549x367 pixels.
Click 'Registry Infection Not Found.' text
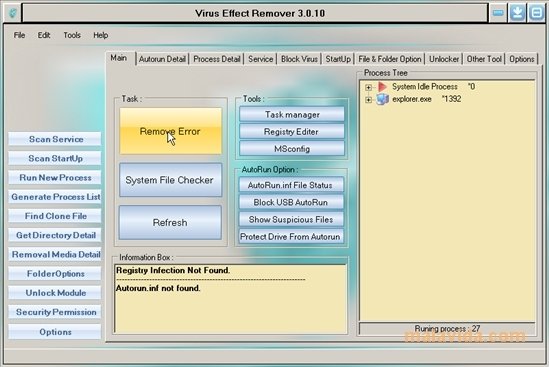click(173, 270)
